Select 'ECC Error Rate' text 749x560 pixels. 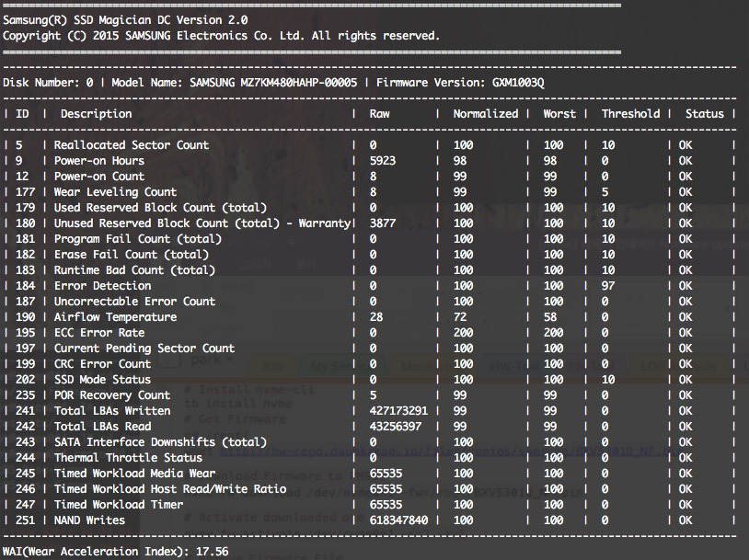(x=98, y=333)
